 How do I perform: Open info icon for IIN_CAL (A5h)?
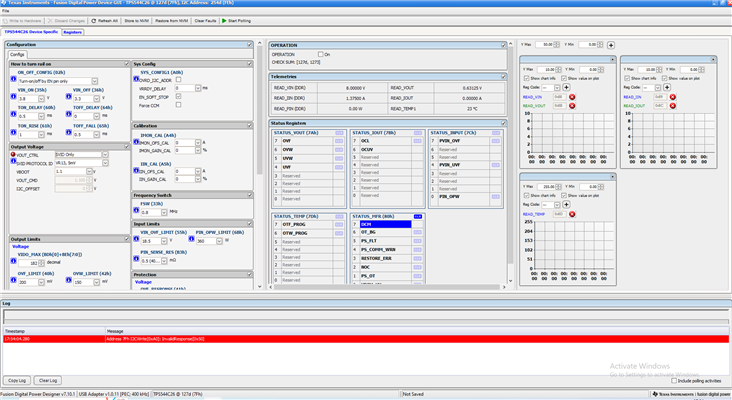tap(136, 170)
